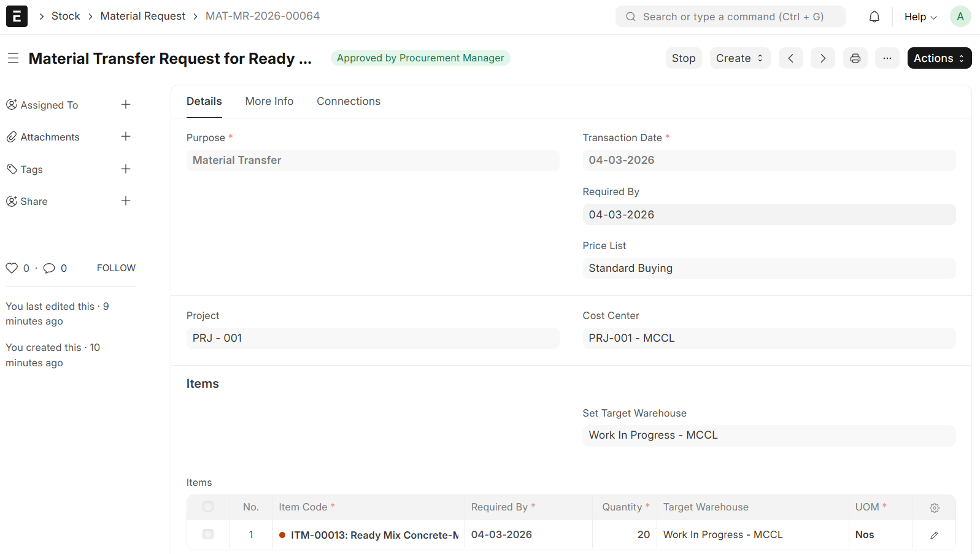980x554 pixels.
Task: Click the notifications bell icon
Action: [874, 17]
